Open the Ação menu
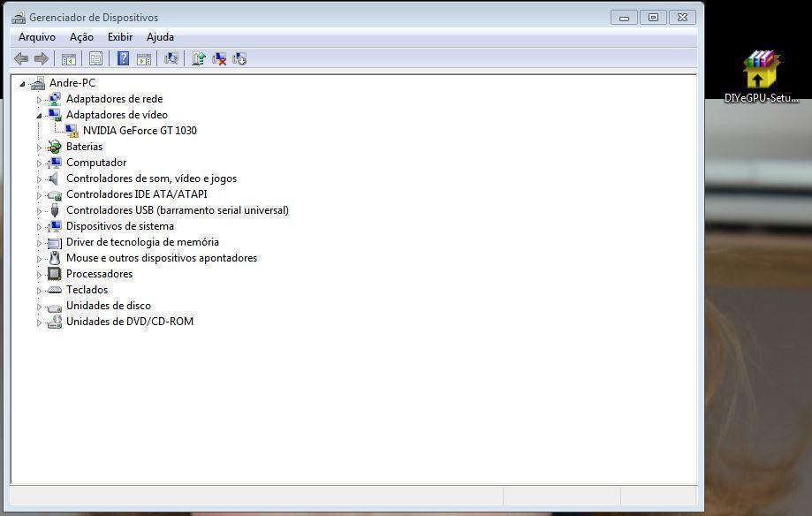The width and height of the screenshot is (812, 516). pos(82,37)
